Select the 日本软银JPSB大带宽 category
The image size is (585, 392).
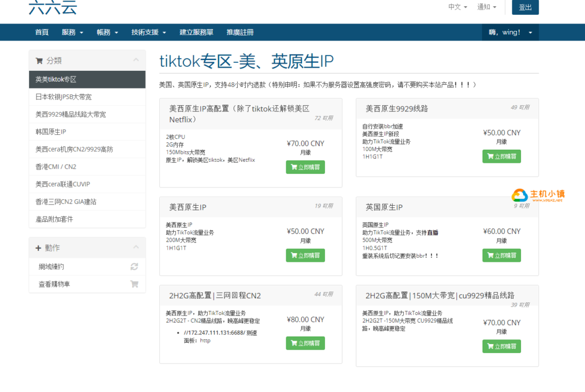pos(87,97)
